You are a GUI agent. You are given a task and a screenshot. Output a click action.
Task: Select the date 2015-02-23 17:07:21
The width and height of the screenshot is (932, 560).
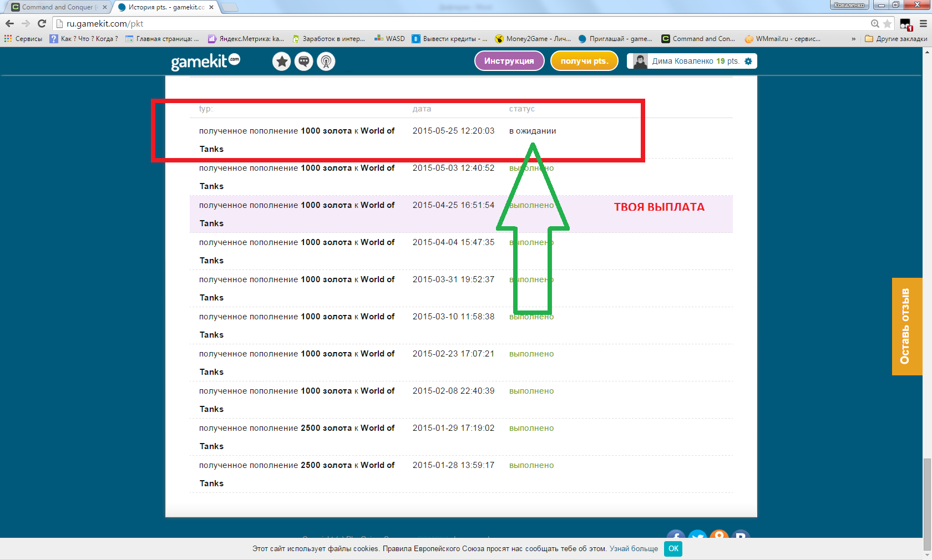click(453, 354)
